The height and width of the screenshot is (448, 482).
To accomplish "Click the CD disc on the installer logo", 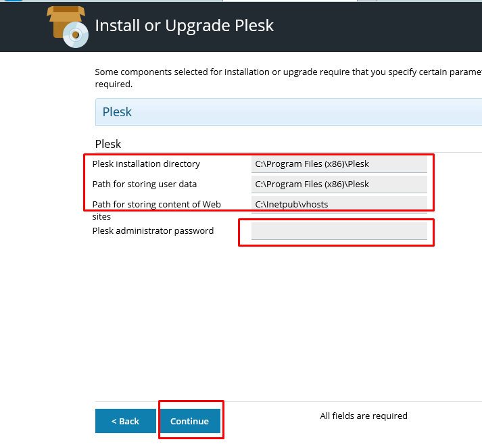I will point(76,35).
